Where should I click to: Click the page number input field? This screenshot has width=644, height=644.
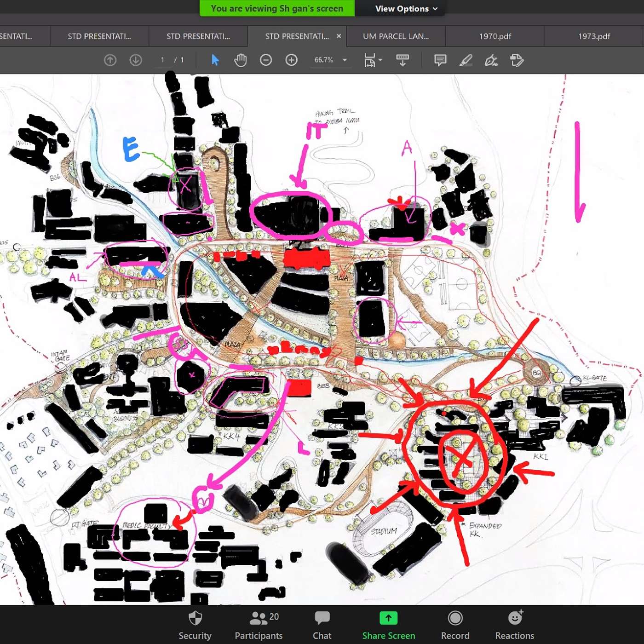(162, 60)
